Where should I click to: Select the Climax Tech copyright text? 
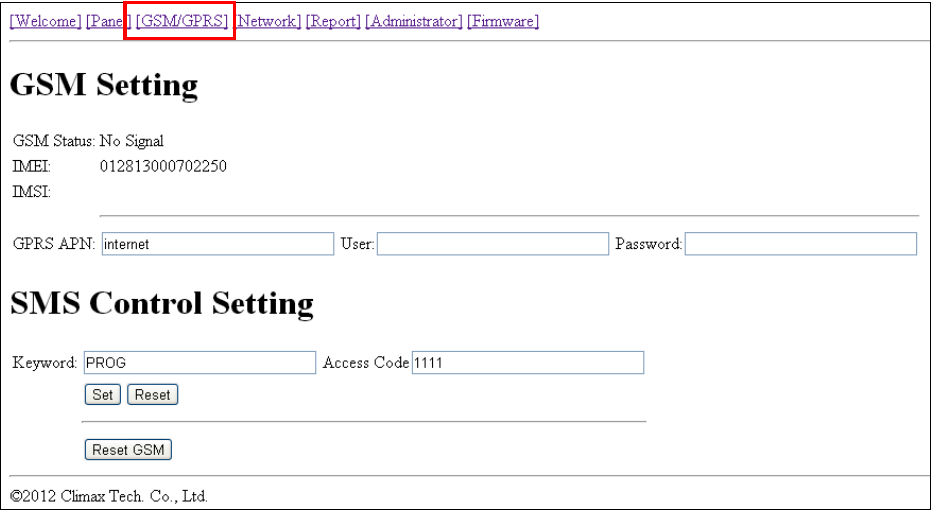(109, 496)
